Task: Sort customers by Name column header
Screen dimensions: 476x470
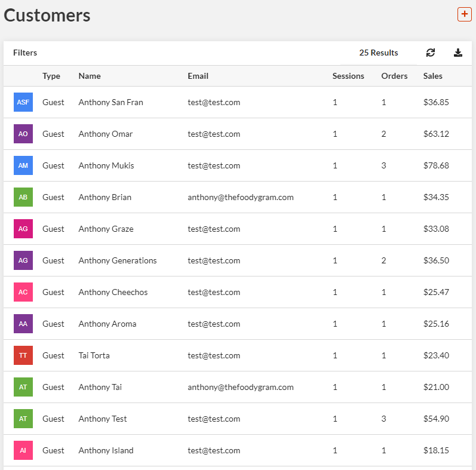Action: click(x=90, y=76)
